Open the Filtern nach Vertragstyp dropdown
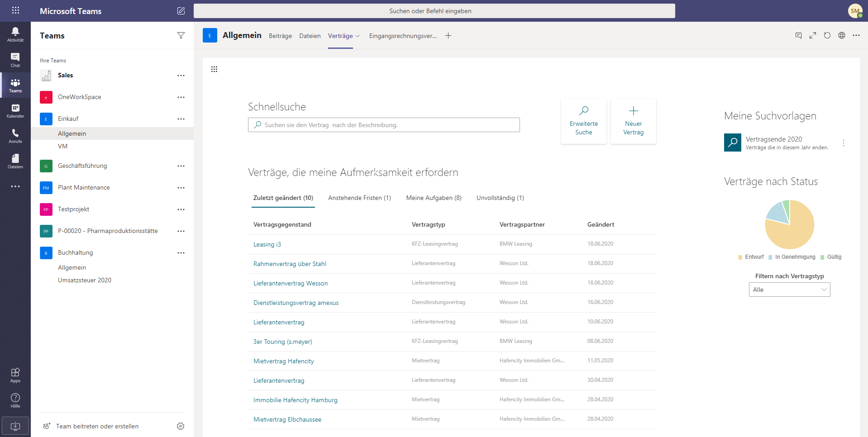This screenshot has height=437, width=868. pyautogui.click(x=789, y=290)
